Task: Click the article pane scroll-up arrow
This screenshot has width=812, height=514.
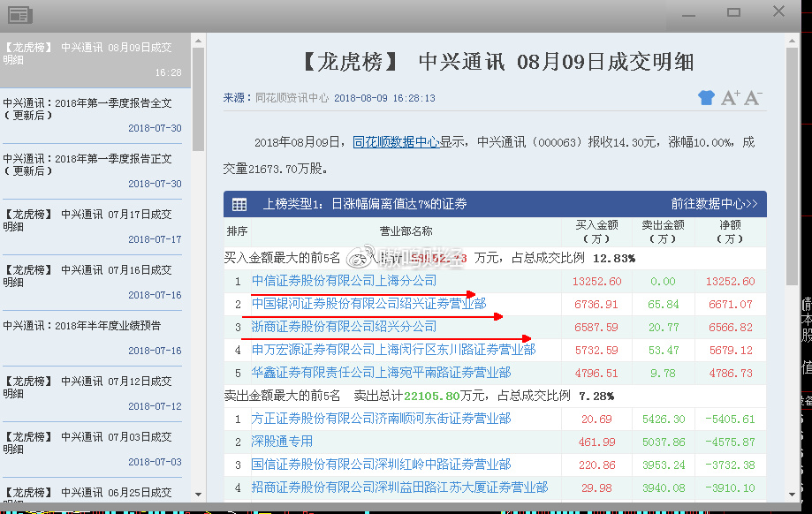Action: (x=792, y=41)
